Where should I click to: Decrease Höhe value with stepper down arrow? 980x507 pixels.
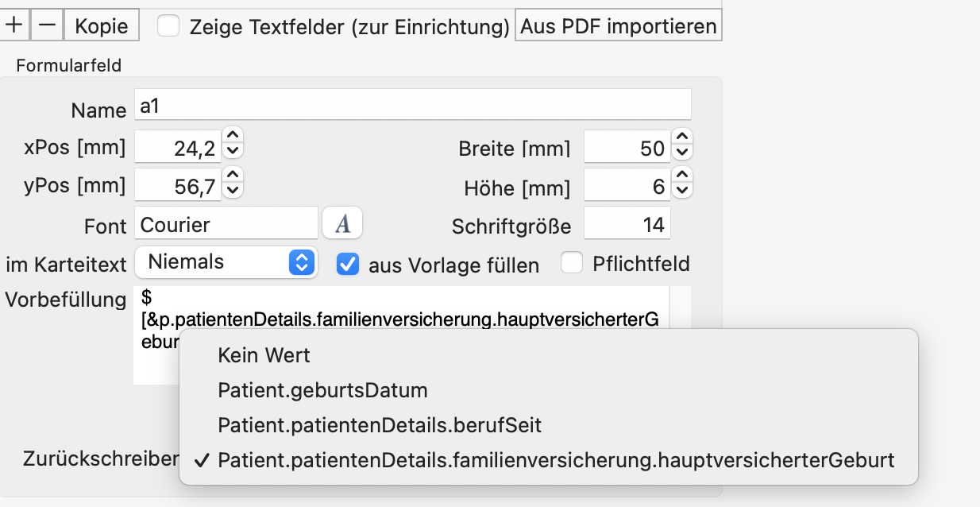(682, 192)
